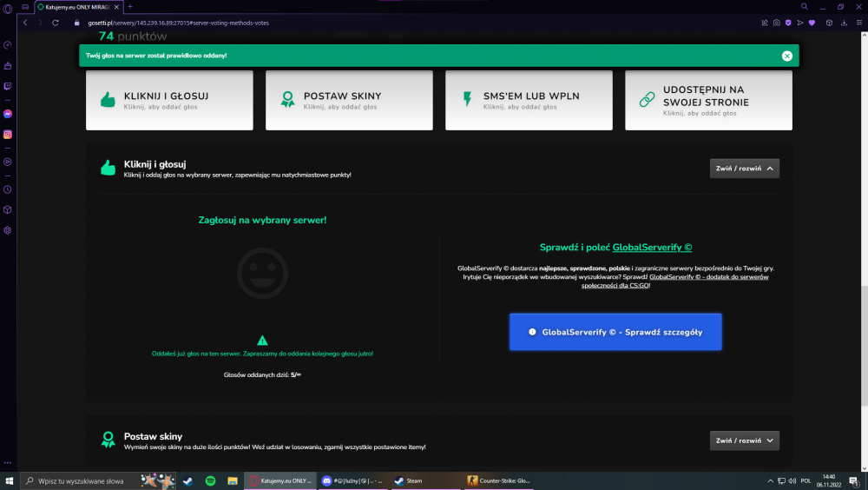Switch to Discord taskbar window
The image size is (868, 490).
(x=352, y=481)
